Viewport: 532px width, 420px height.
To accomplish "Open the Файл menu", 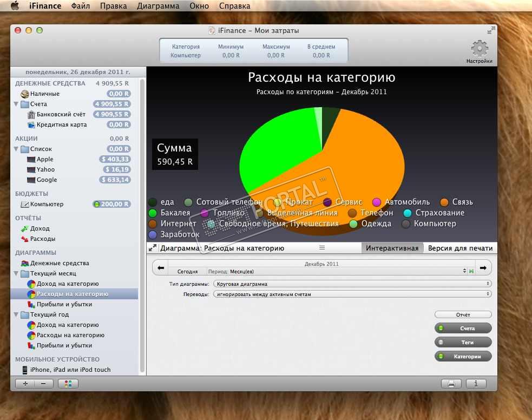I will click(x=81, y=6).
